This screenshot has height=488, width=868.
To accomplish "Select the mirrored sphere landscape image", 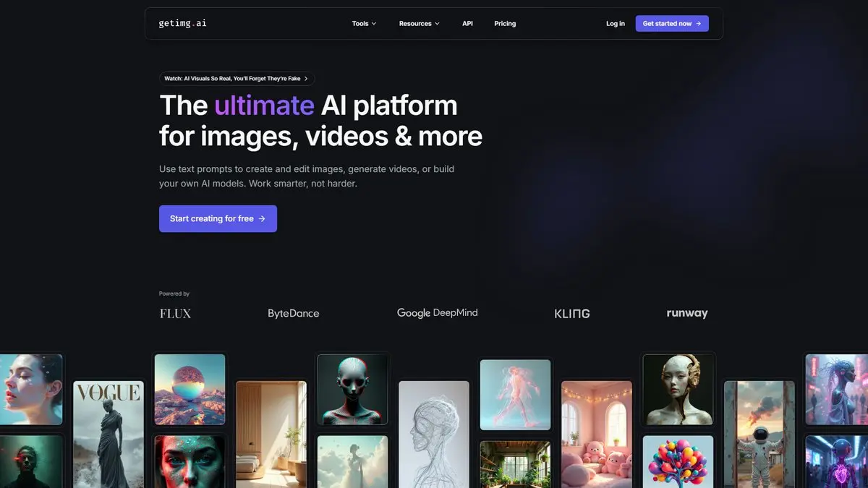I will (x=190, y=389).
